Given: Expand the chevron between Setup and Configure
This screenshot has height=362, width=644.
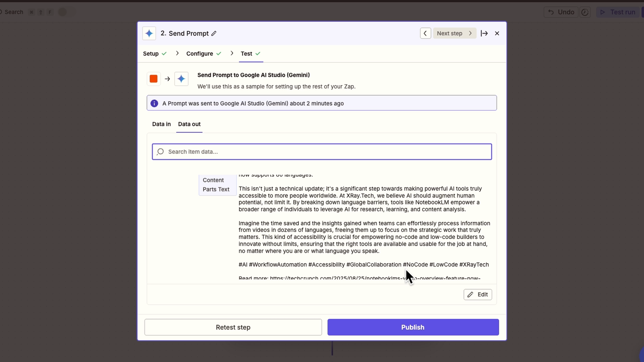Looking at the screenshot, I should pyautogui.click(x=177, y=53).
